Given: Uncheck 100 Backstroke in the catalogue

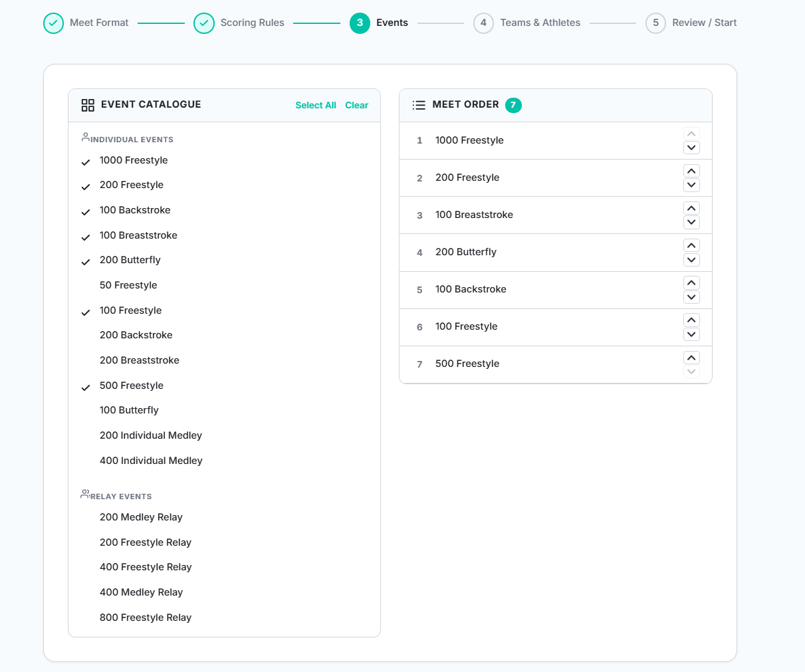Looking at the screenshot, I should [x=135, y=210].
